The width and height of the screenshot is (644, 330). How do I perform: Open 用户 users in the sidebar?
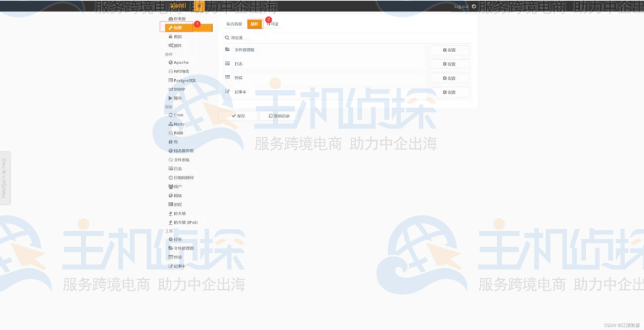(175, 187)
